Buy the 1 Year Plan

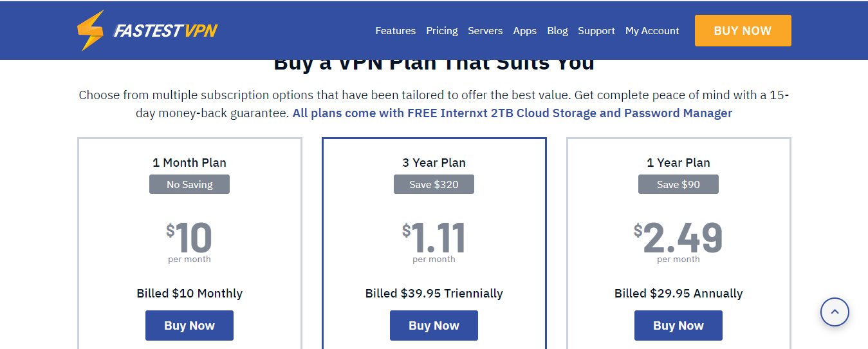pyautogui.click(x=678, y=325)
